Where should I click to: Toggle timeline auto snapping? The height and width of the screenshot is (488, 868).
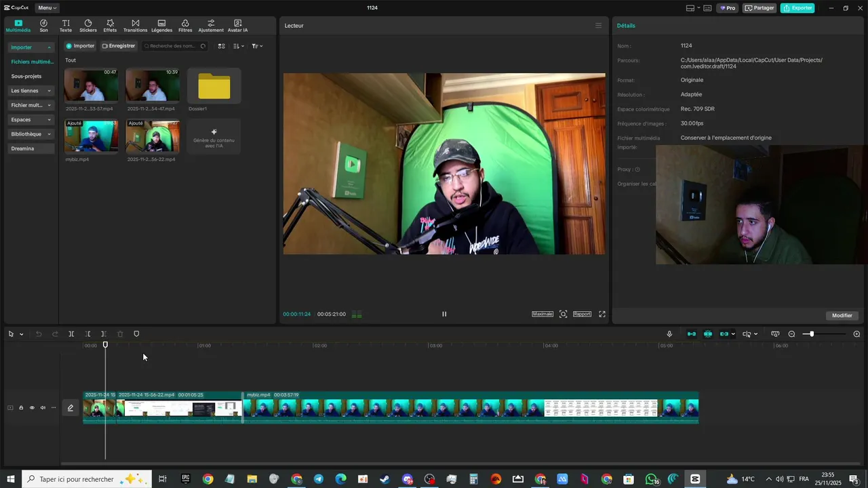(708, 334)
